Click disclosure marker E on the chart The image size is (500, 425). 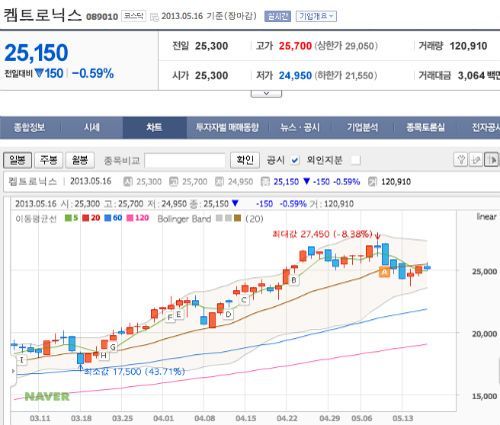(178, 314)
